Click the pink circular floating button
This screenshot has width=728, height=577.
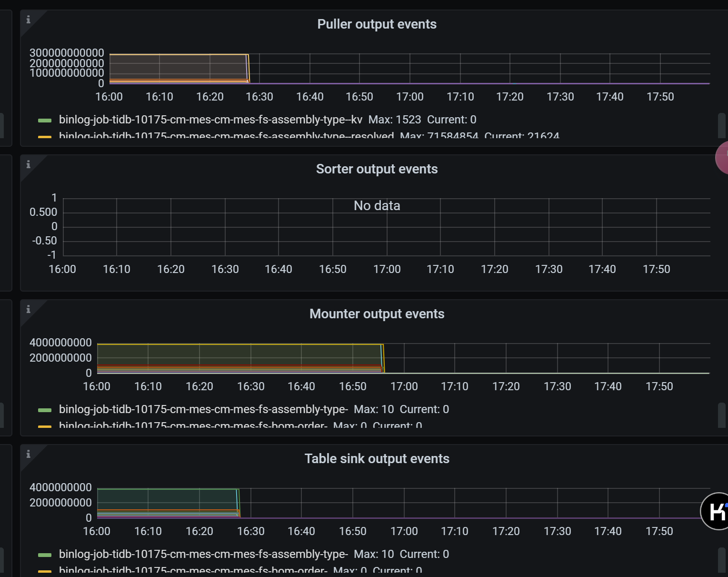pos(723,158)
